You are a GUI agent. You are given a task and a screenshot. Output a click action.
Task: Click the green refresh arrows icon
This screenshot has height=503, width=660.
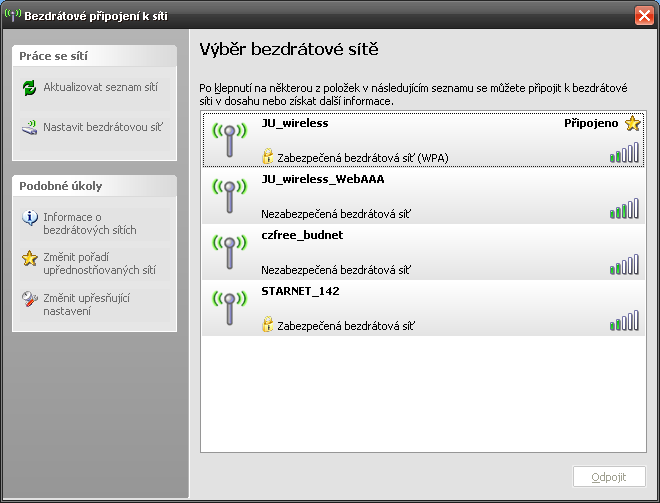(x=29, y=88)
